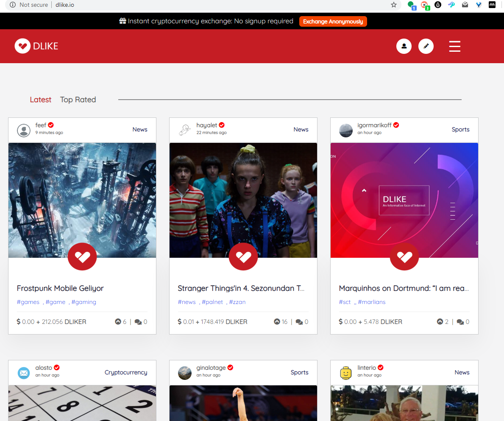This screenshot has height=421, width=504.
Task: Click News category on hayalet's post
Action: 301,129
